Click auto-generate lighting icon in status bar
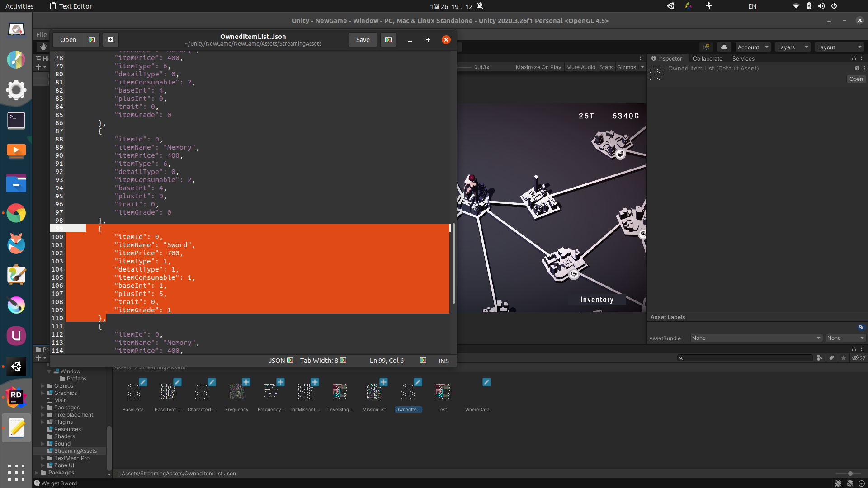Viewport: 868px width, 488px height. (850, 483)
